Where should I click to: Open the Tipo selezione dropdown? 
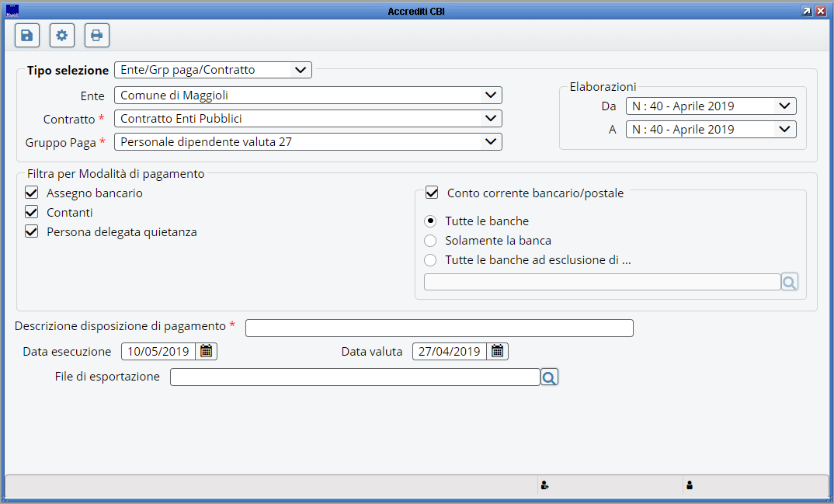click(x=213, y=70)
